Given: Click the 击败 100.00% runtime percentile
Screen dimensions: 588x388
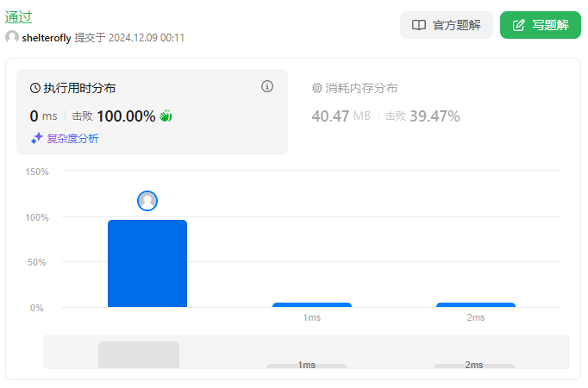Looking at the screenshot, I should [114, 116].
